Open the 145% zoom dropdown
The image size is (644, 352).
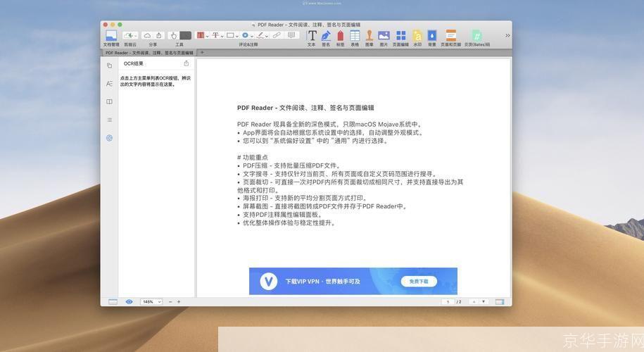(x=151, y=302)
